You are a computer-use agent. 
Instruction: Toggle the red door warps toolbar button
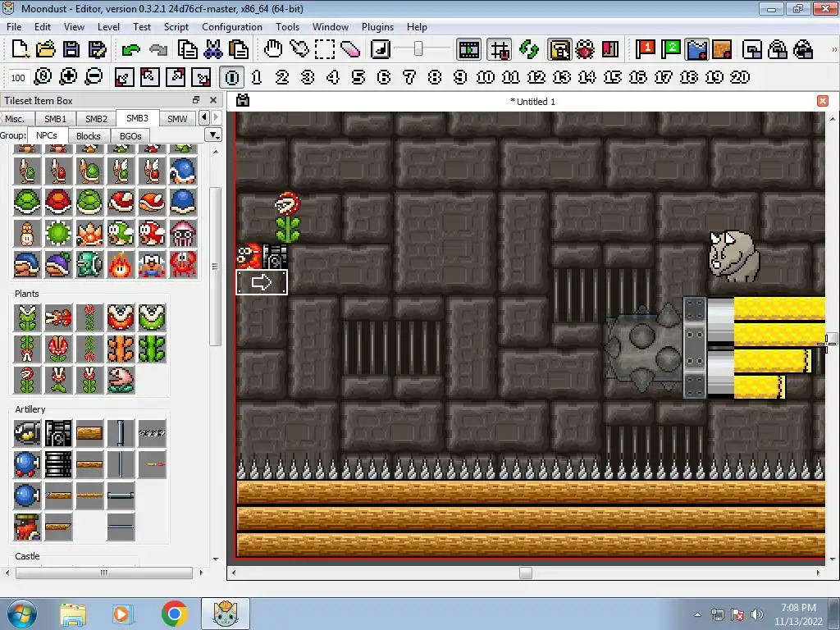point(610,49)
